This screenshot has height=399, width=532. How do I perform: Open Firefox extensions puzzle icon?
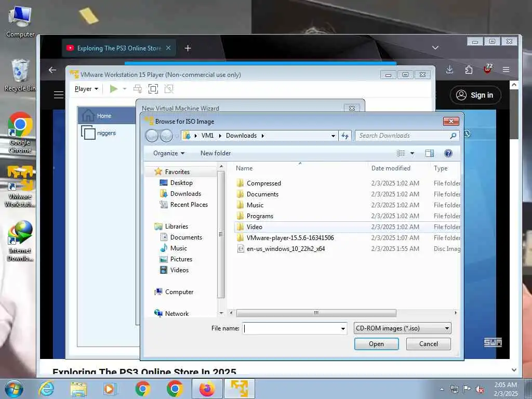point(469,70)
